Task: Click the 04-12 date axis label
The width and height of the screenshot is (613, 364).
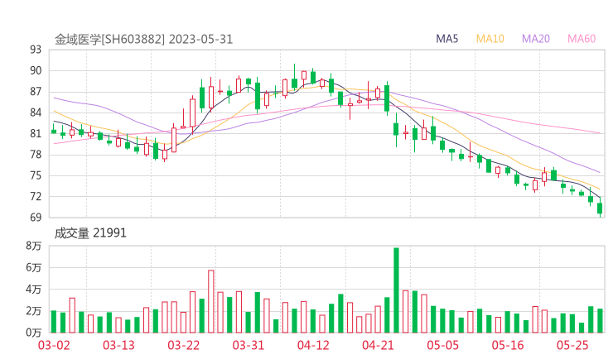Action: 313,345
